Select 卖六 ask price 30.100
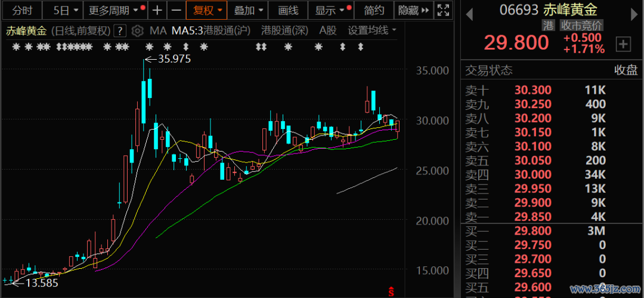644x298 pixels. click(x=532, y=146)
